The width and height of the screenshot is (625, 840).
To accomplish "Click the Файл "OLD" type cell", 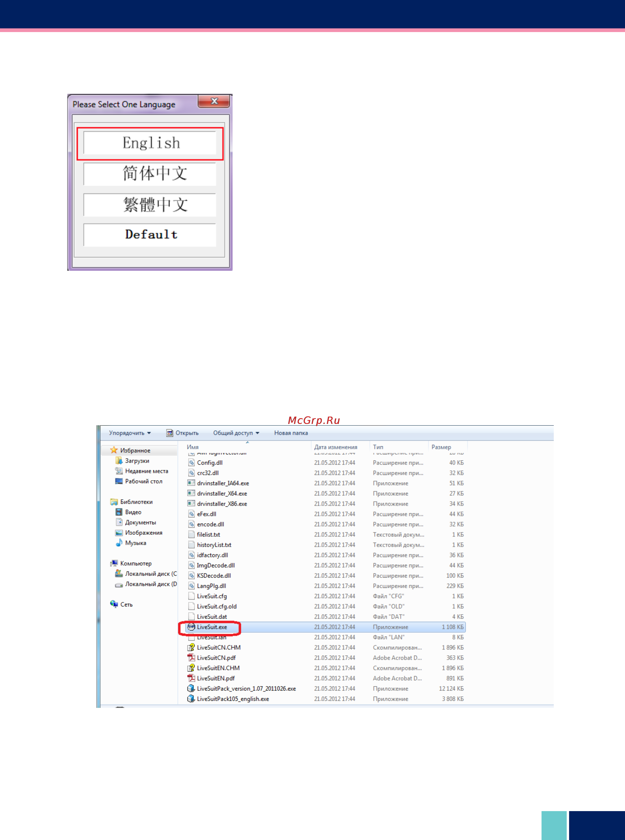I will [x=388, y=606].
